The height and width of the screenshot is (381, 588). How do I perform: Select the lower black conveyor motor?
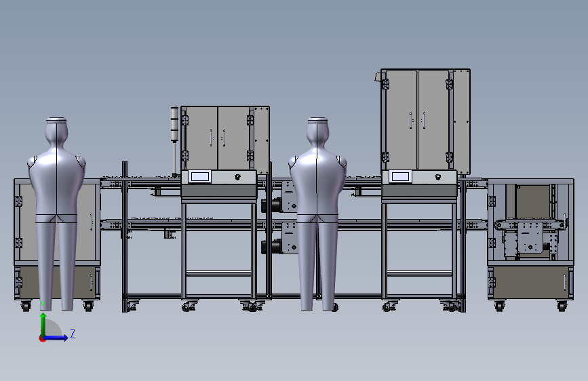[x=271, y=246]
